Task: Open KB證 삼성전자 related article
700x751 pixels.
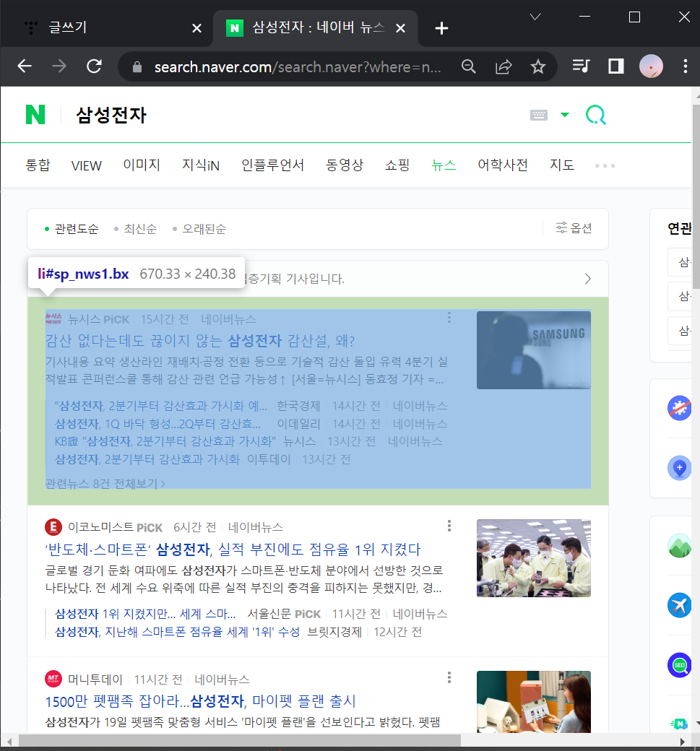Action: pyautogui.click(x=165, y=441)
